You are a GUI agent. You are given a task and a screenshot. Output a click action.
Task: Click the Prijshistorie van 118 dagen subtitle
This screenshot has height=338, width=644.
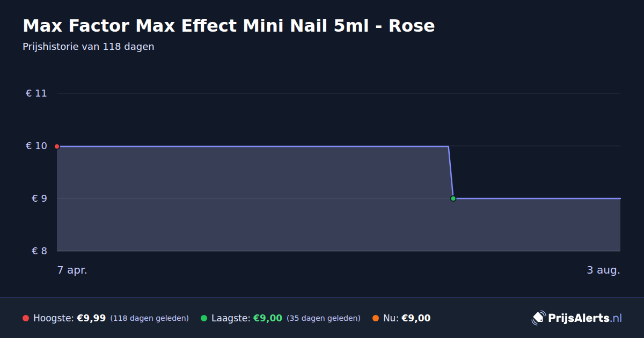pos(89,47)
